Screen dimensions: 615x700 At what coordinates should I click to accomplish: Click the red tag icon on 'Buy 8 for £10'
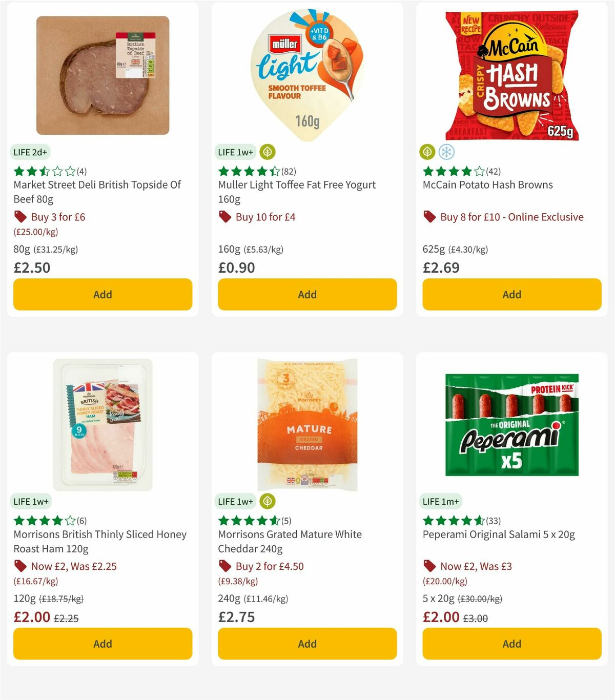coord(429,217)
